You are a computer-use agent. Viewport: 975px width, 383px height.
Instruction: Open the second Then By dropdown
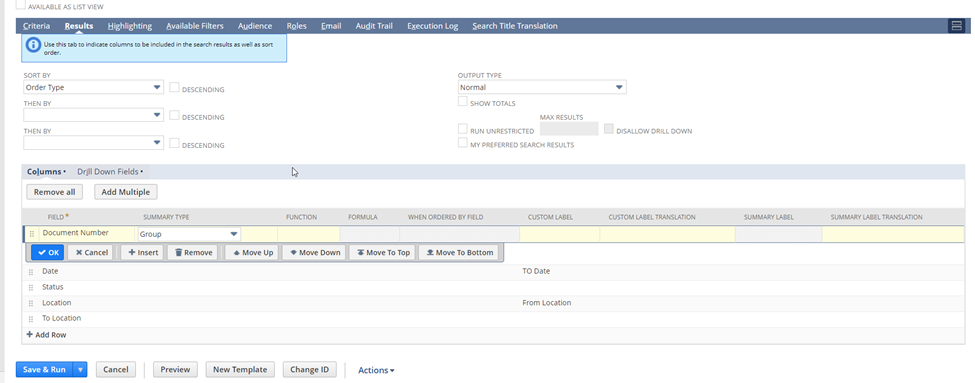point(93,143)
